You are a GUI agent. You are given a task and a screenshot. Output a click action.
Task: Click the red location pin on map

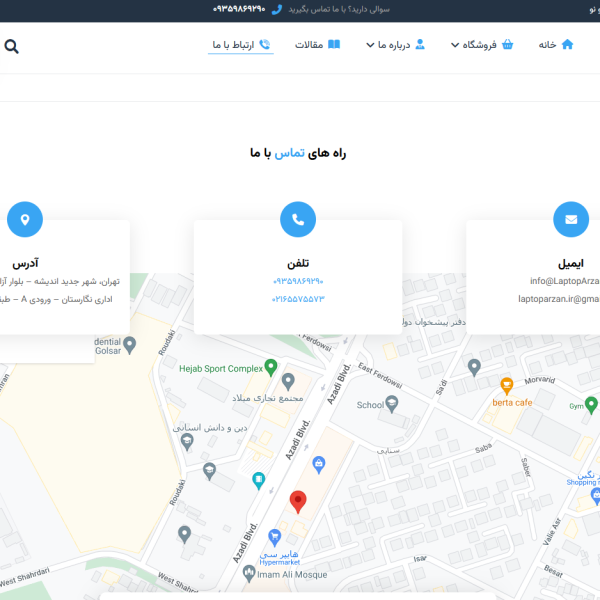[x=298, y=501]
